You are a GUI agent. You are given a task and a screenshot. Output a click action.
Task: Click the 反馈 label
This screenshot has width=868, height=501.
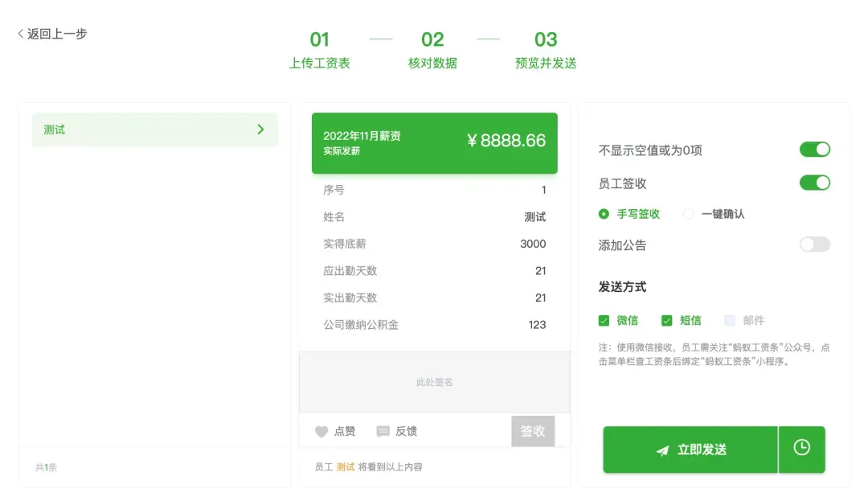[407, 431]
